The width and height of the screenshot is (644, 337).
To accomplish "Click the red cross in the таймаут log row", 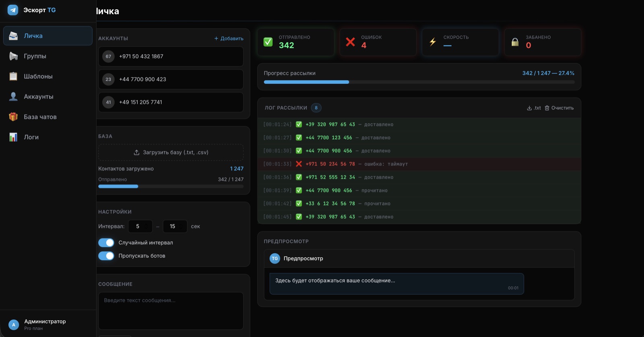I will coord(299,164).
